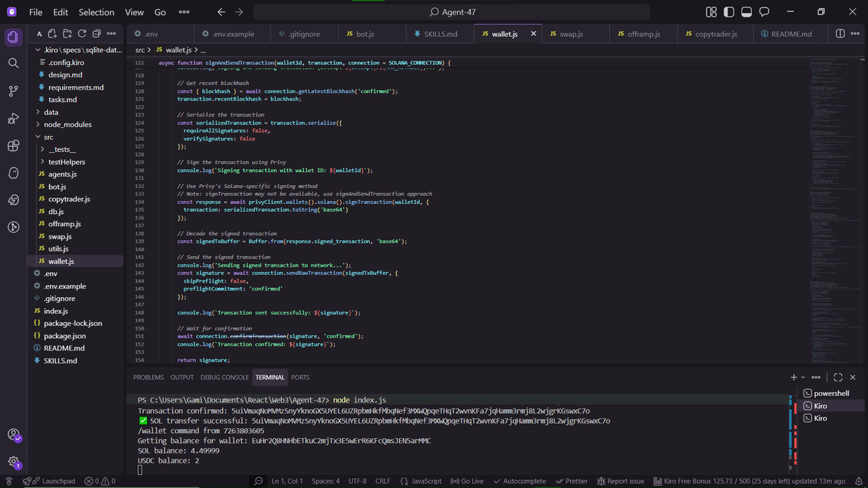Screen dimensions: 868x488
Task: Switch to the DEBUG CONSOLE panel tab
Action: coord(224,377)
